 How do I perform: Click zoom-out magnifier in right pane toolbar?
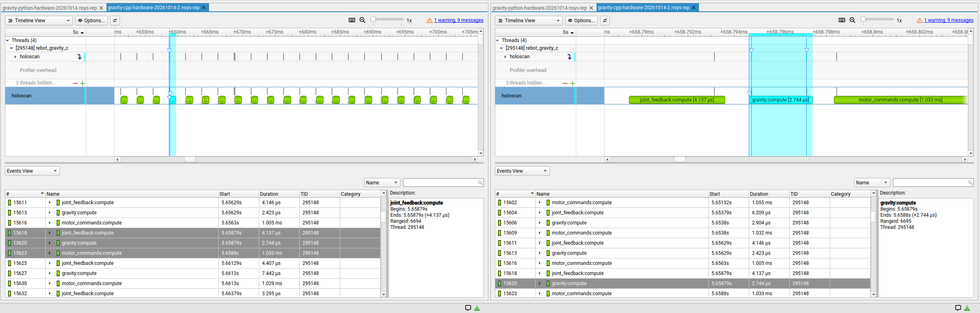852,20
